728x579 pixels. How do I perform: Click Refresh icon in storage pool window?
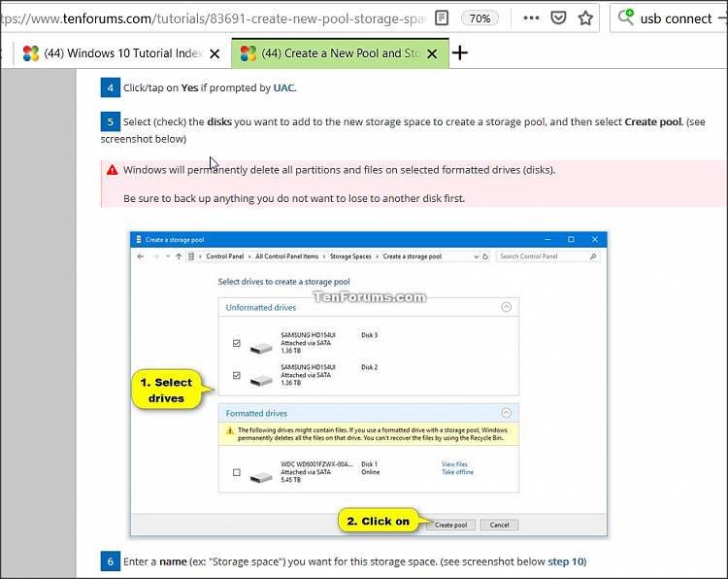(485, 256)
